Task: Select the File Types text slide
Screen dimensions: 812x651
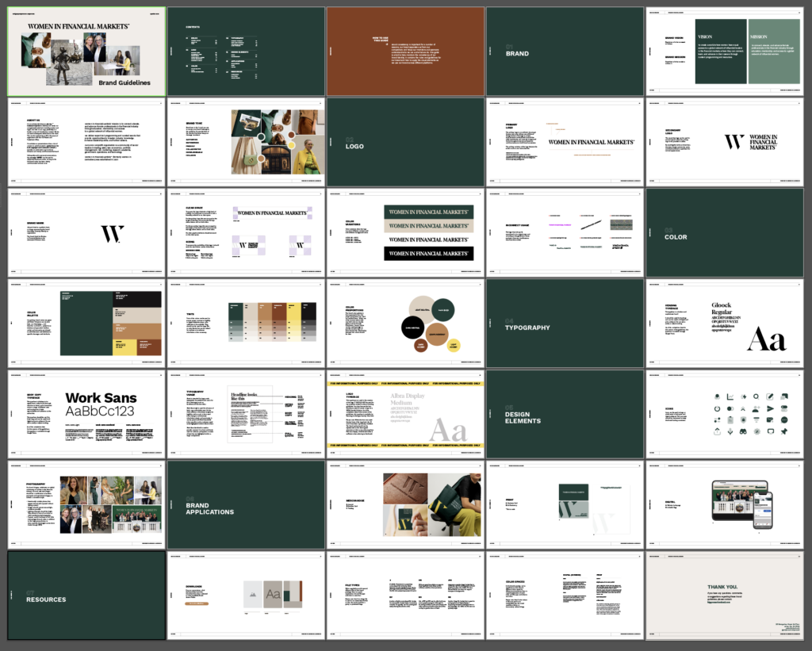Action: pos(405,595)
